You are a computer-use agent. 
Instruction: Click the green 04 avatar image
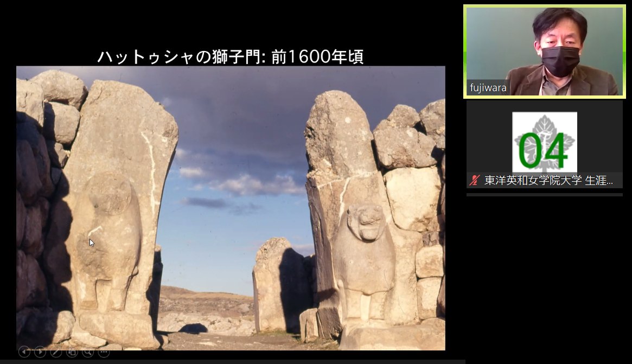tap(544, 142)
